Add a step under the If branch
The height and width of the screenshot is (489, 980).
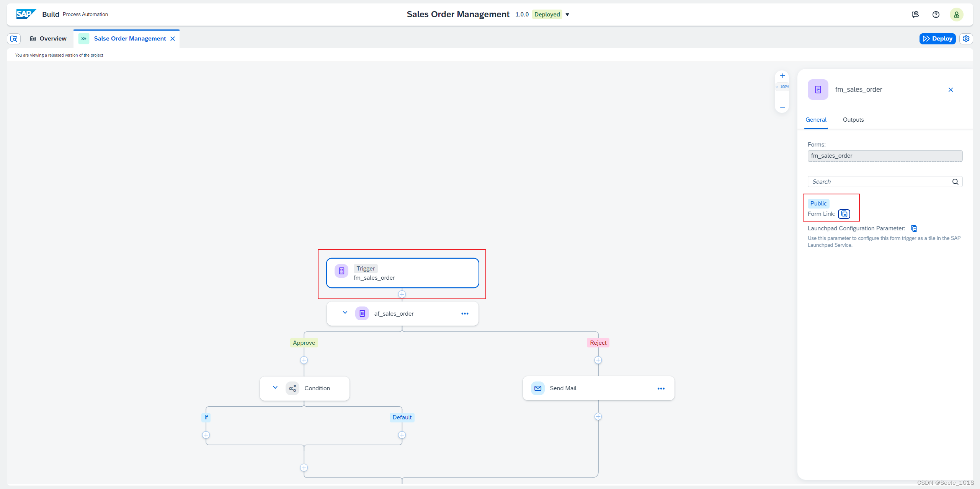(206, 435)
